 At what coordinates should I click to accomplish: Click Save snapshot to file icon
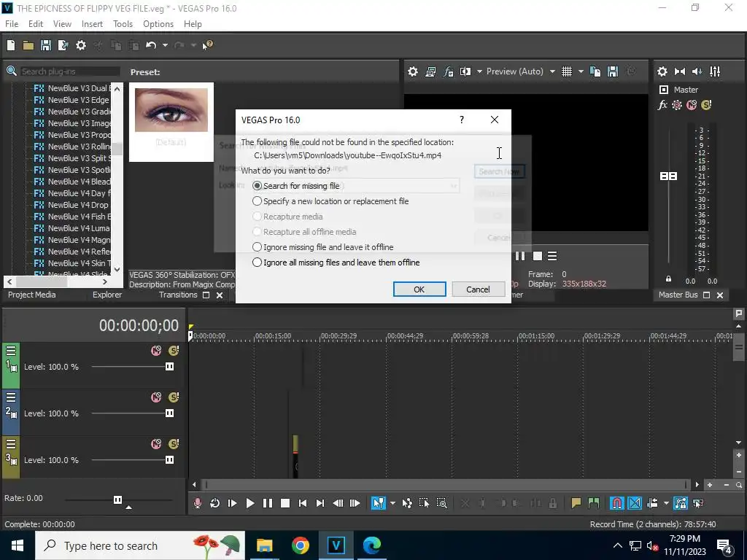coord(613,71)
